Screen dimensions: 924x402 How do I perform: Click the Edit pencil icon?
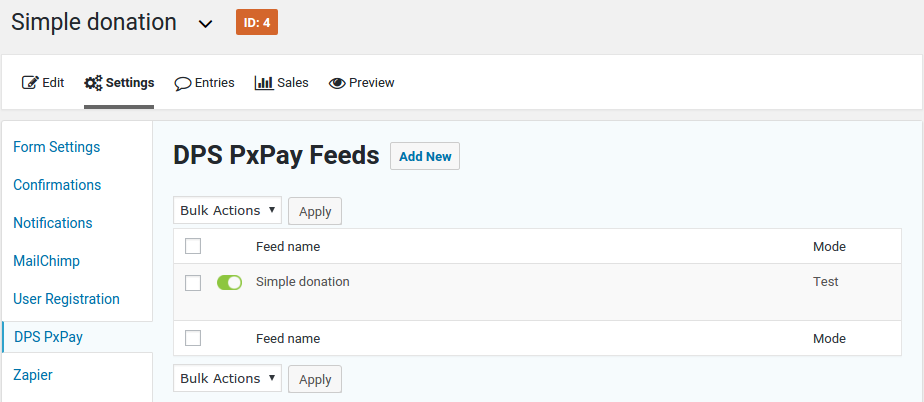pyautogui.click(x=30, y=83)
